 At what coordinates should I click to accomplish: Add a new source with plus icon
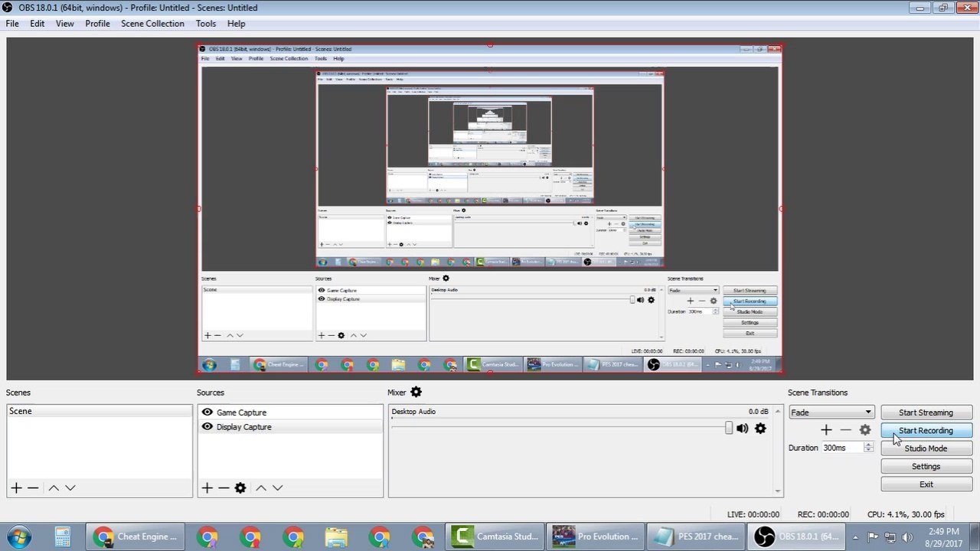(207, 487)
